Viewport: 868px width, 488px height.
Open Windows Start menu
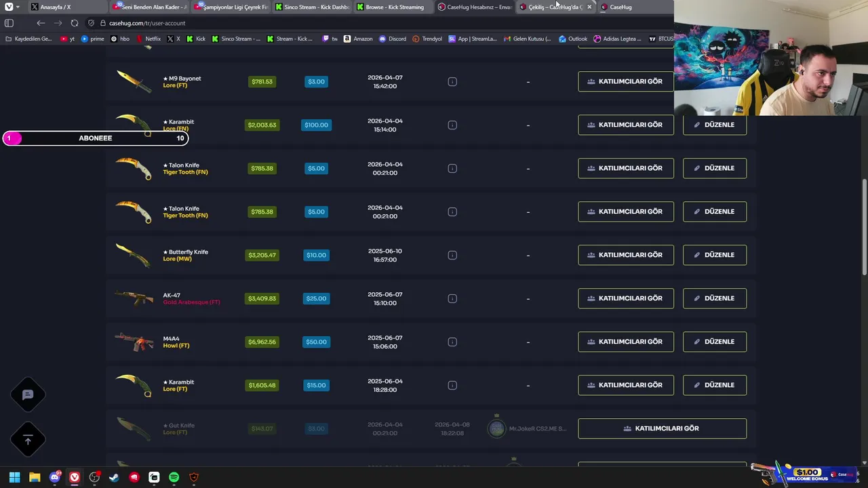pos(14,477)
